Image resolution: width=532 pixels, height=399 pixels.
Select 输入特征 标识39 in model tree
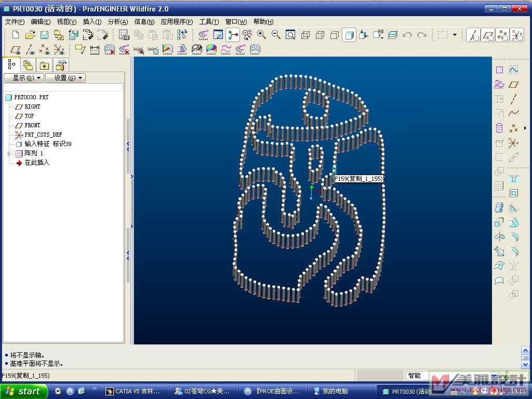(x=48, y=144)
